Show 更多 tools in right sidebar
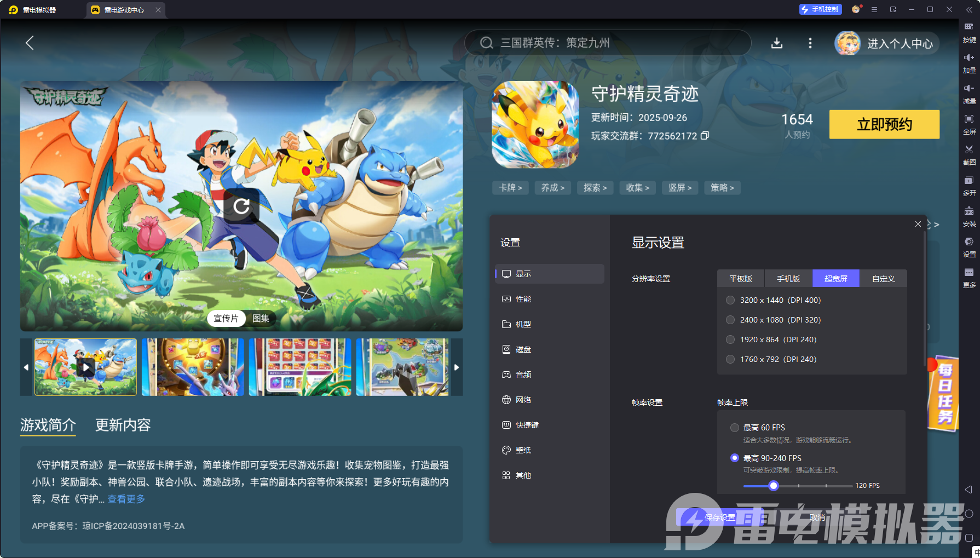Screen dimensions: 980x558 coord(969,278)
